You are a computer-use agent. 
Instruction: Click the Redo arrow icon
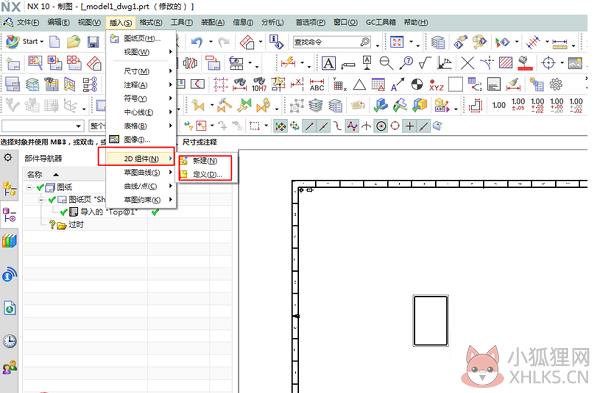pyautogui.click(x=223, y=42)
